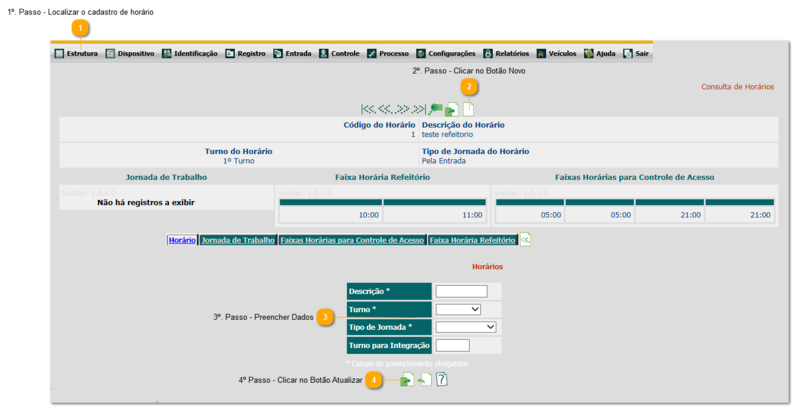Image resolution: width=794 pixels, height=408 pixels.
Task: Click the collapse tabs arrow icon
Action: (x=525, y=239)
